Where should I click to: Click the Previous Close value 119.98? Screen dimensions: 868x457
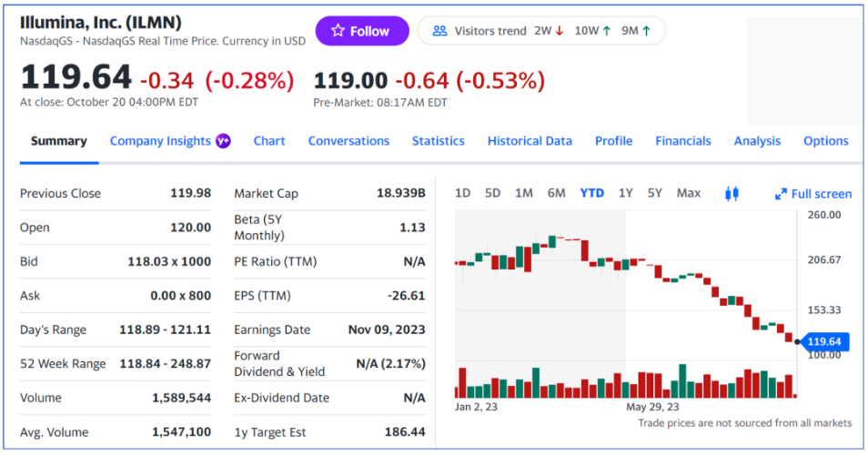click(190, 193)
